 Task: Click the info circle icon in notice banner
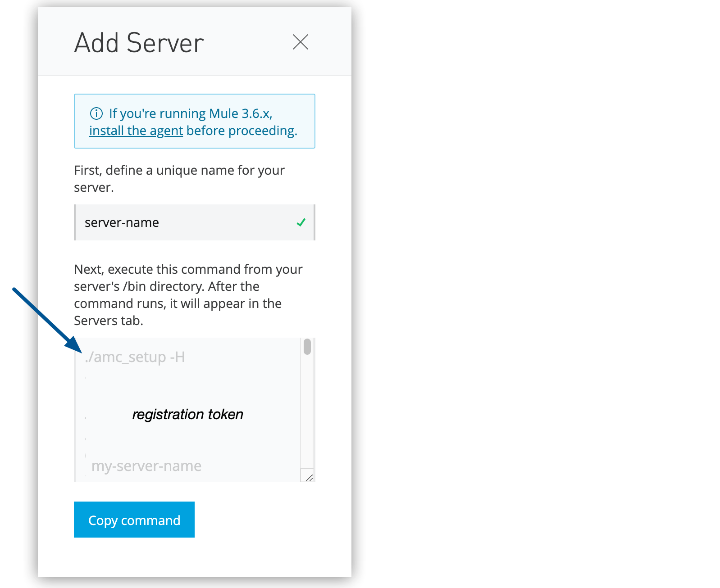[x=97, y=113]
